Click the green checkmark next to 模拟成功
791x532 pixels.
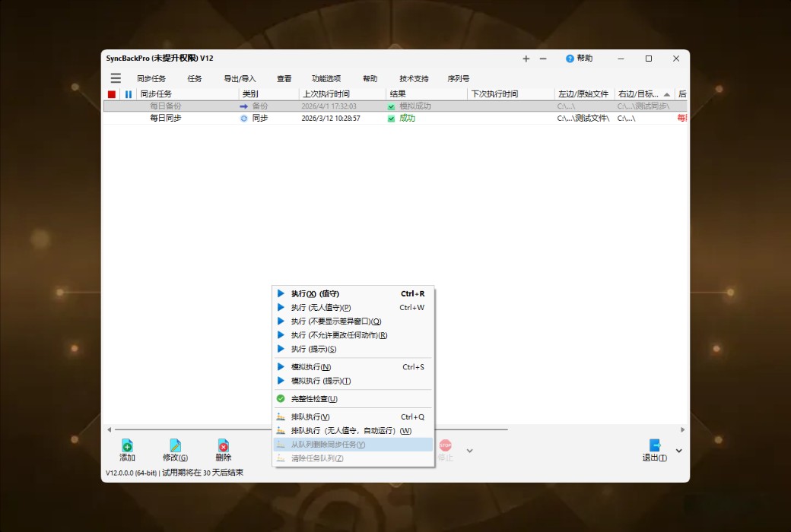(394, 106)
